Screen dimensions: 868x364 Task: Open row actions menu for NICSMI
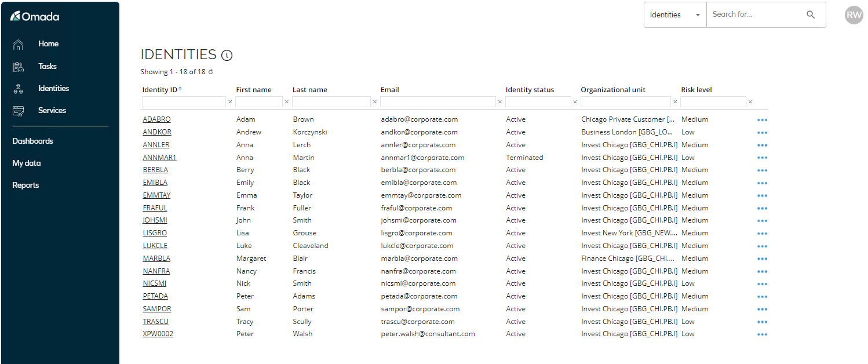(762, 284)
